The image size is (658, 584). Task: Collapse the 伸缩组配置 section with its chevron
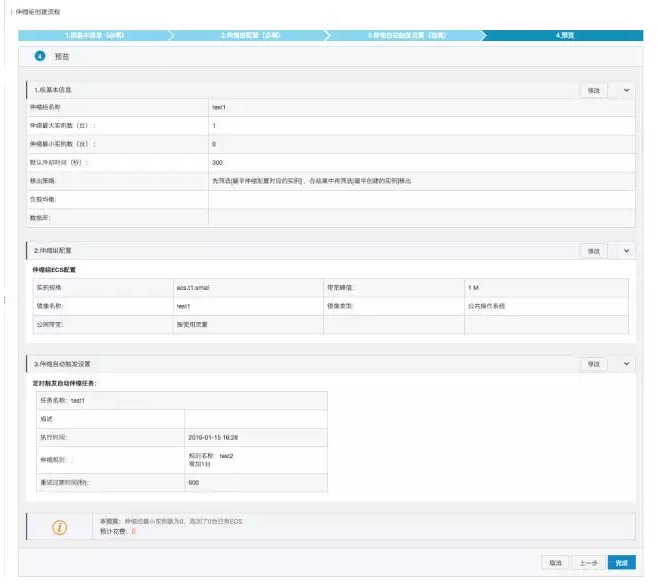(x=626, y=251)
